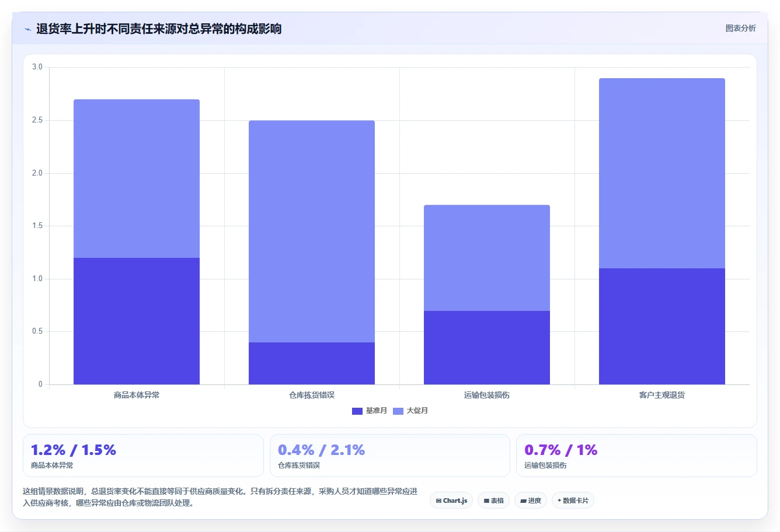Click the 0.5 y-axis tick label

[37, 331]
